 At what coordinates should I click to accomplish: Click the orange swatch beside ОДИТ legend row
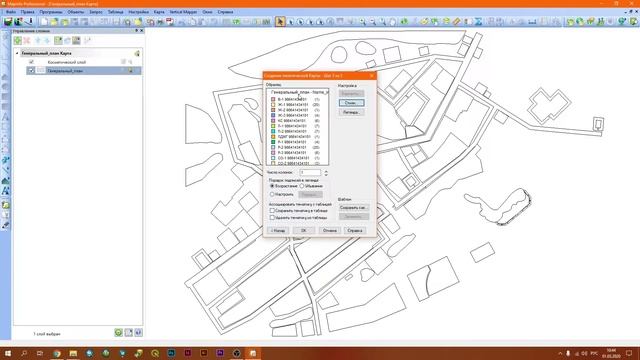tap(273, 137)
